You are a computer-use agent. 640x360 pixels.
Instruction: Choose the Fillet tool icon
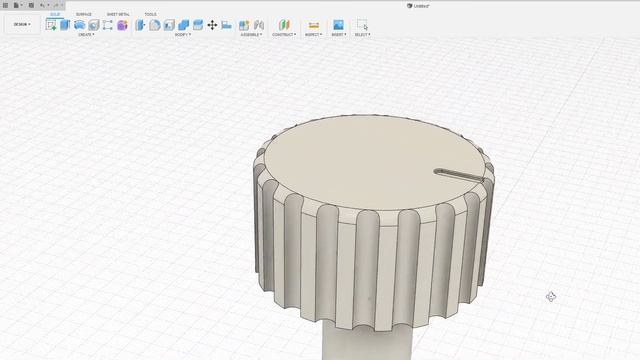(x=154, y=25)
